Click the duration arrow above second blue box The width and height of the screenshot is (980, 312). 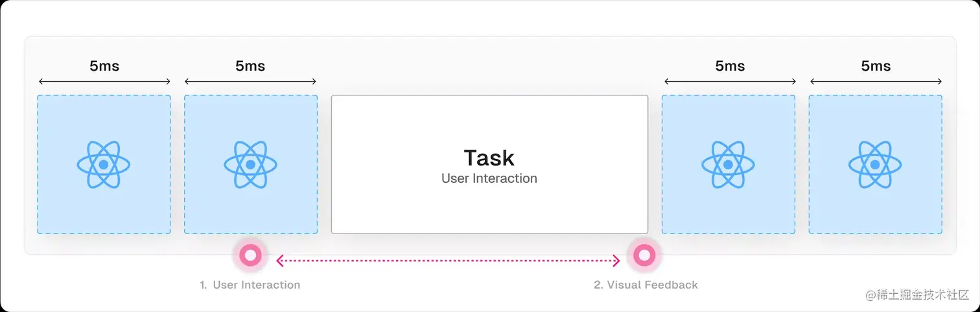click(250, 82)
